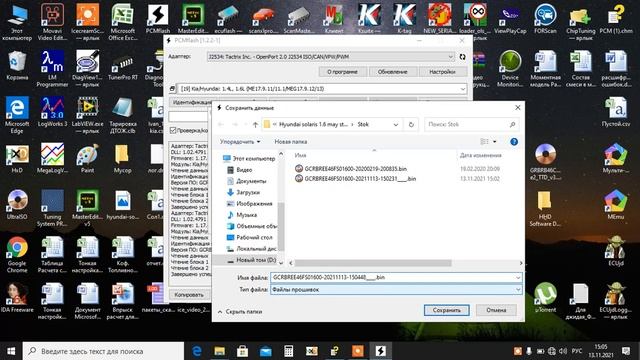Click the horizontal scrollbar in file list
The height and width of the screenshot is (360, 640).
tap(373, 263)
